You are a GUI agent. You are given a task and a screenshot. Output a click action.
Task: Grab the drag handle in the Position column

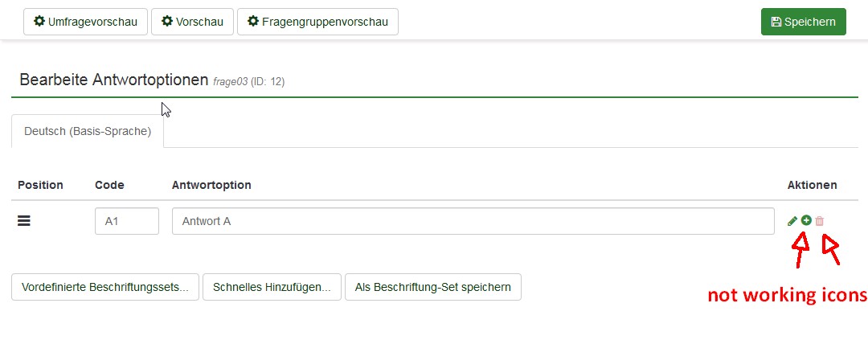coord(24,221)
